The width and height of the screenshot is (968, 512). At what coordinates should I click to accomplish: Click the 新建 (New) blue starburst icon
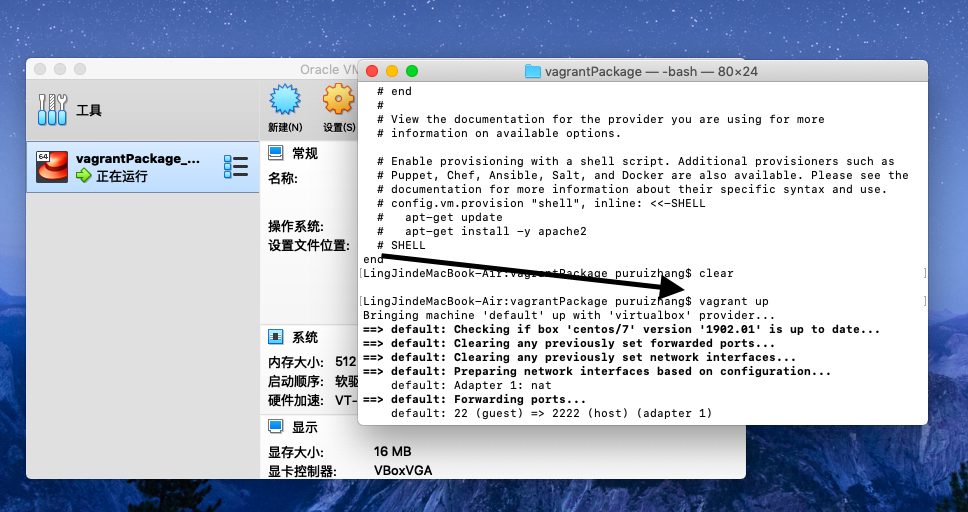(285, 100)
